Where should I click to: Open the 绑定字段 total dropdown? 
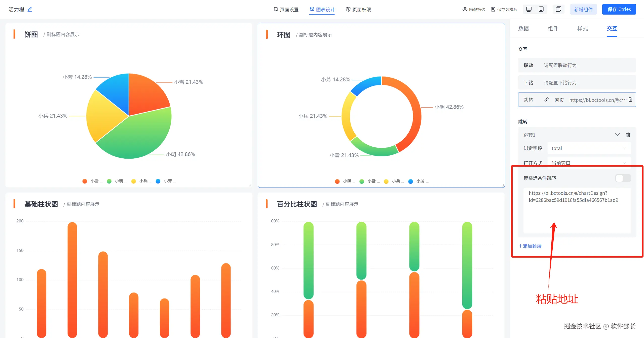589,148
